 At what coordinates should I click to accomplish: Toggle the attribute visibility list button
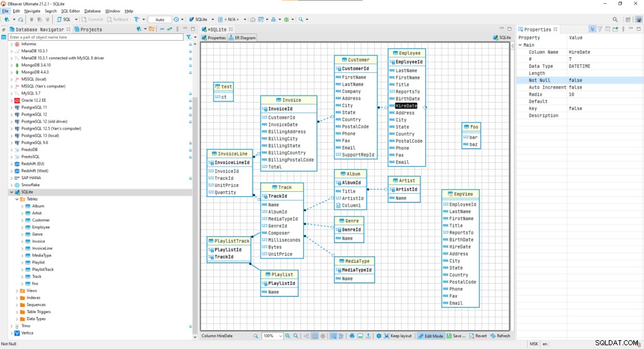tap(341, 336)
